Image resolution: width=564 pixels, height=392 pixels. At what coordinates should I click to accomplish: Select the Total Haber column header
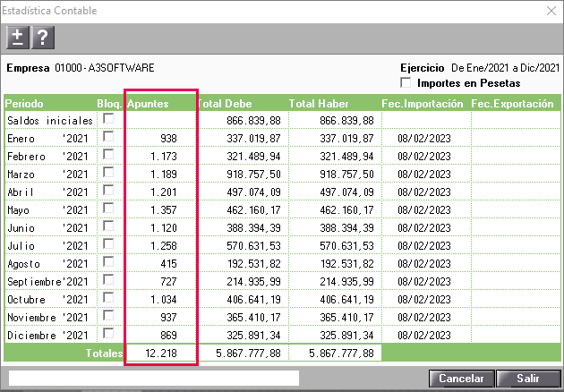coord(319,104)
